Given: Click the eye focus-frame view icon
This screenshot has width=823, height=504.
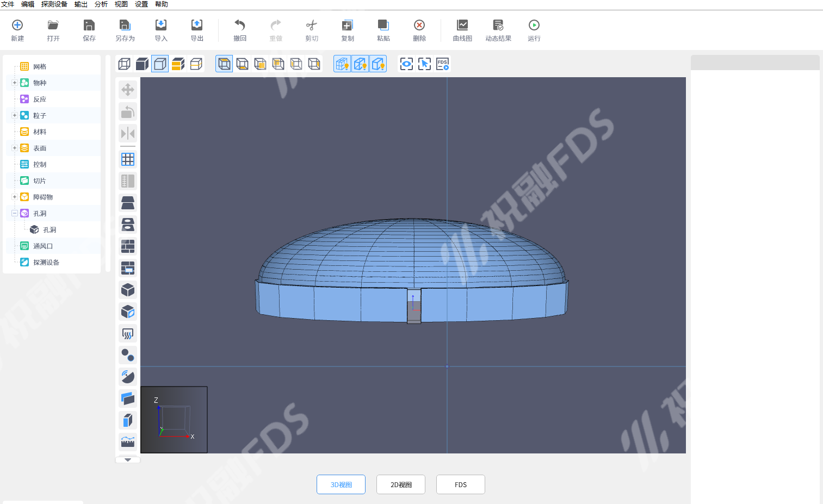Looking at the screenshot, I should pos(406,64).
